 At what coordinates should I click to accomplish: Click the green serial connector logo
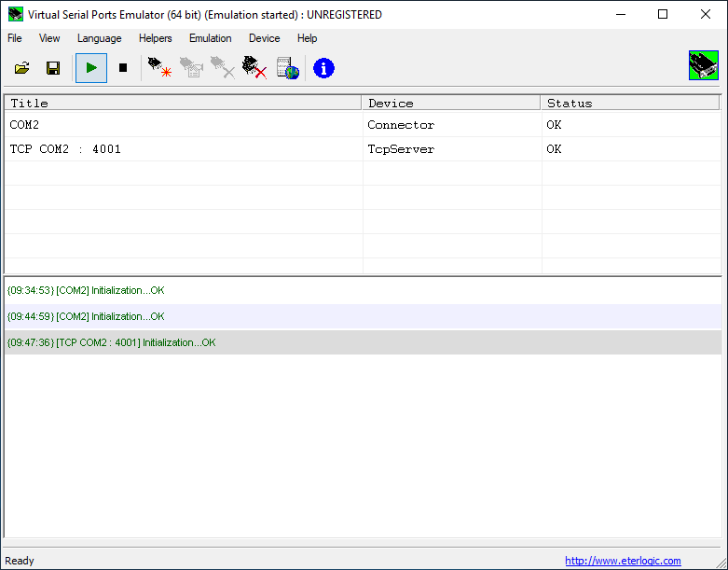(x=704, y=65)
